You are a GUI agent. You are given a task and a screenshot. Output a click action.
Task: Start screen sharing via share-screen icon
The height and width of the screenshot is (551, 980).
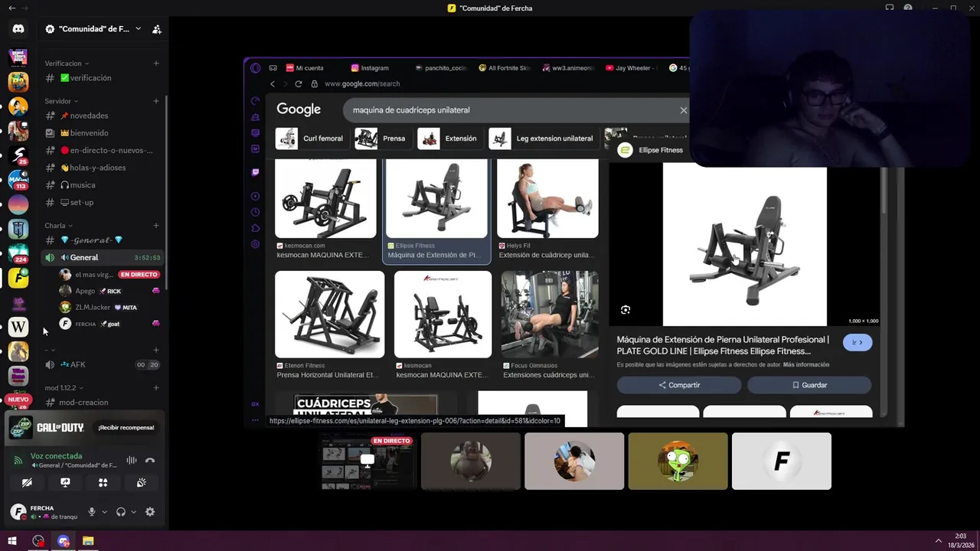[x=65, y=483]
